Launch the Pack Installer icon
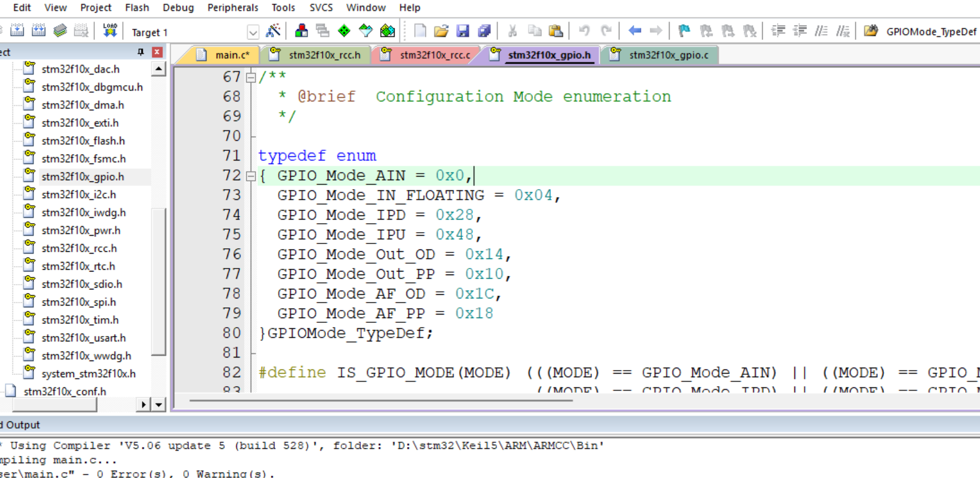The image size is (980, 478). [387, 31]
